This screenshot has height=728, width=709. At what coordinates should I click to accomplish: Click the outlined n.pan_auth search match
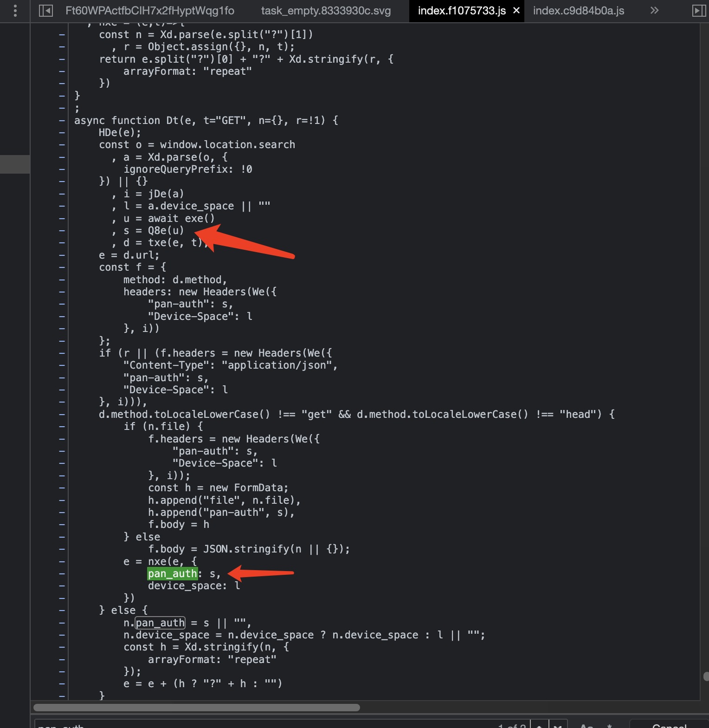[x=160, y=623]
